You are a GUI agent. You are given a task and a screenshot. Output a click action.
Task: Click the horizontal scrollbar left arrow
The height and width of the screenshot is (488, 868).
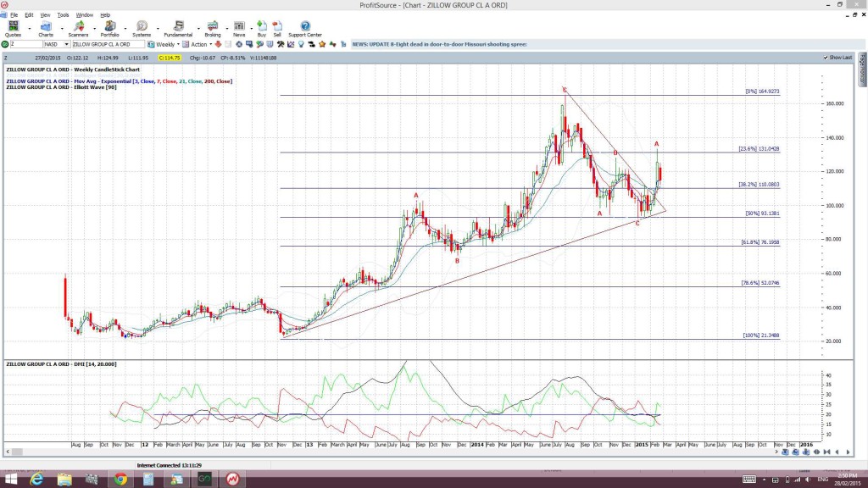[8, 452]
